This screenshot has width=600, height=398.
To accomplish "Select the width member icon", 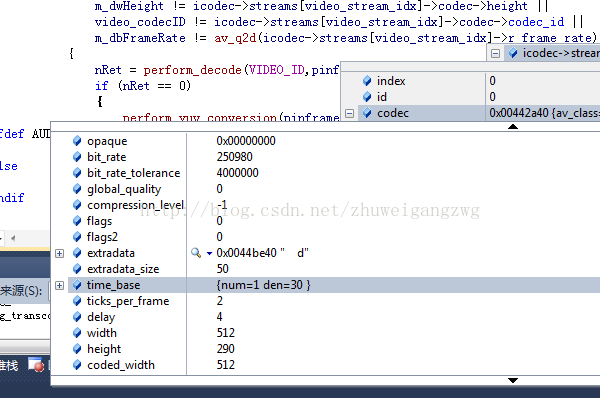I will click(77, 333).
